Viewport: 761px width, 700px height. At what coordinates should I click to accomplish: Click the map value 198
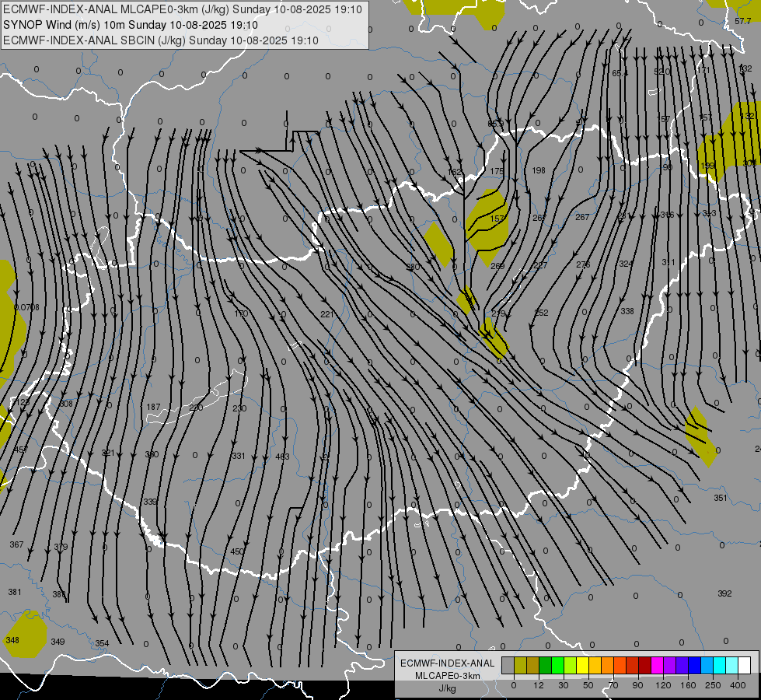coord(539,170)
